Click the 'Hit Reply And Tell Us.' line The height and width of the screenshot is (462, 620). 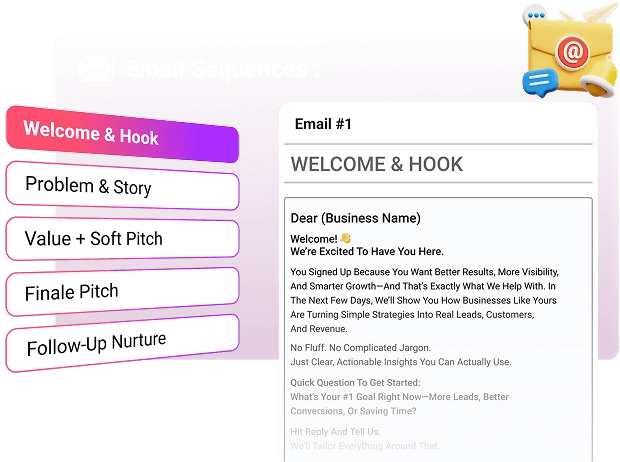coord(335,432)
